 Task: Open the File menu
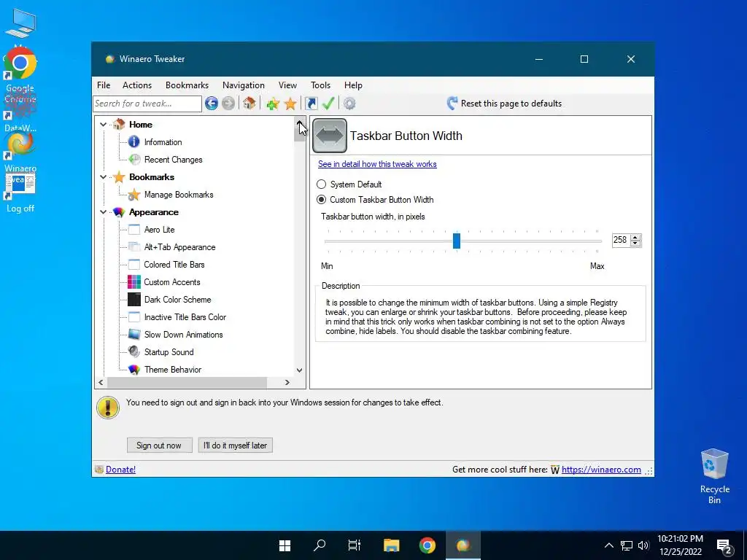[x=104, y=85]
